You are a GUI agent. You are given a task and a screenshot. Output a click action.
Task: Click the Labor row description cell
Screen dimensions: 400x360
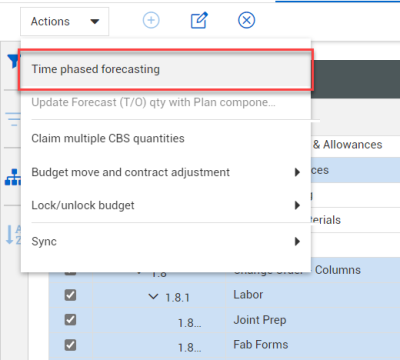(248, 295)
